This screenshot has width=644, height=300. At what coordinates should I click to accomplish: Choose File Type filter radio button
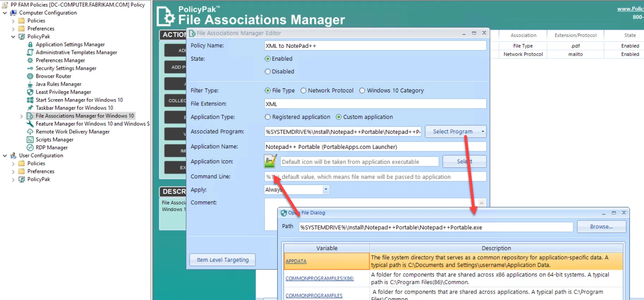click(x=268, y=91)
